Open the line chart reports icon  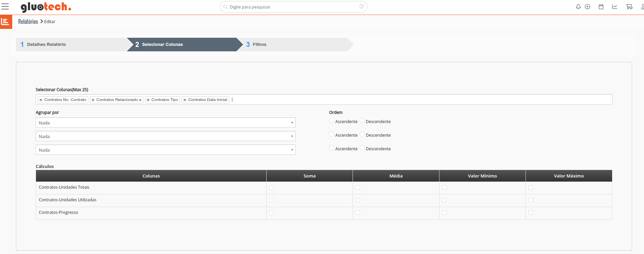tap(614, 7)
